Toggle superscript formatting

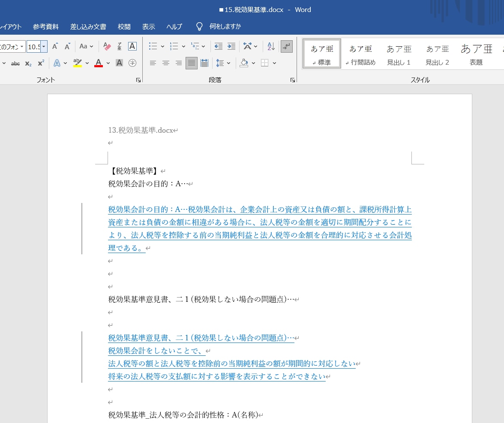41,63
